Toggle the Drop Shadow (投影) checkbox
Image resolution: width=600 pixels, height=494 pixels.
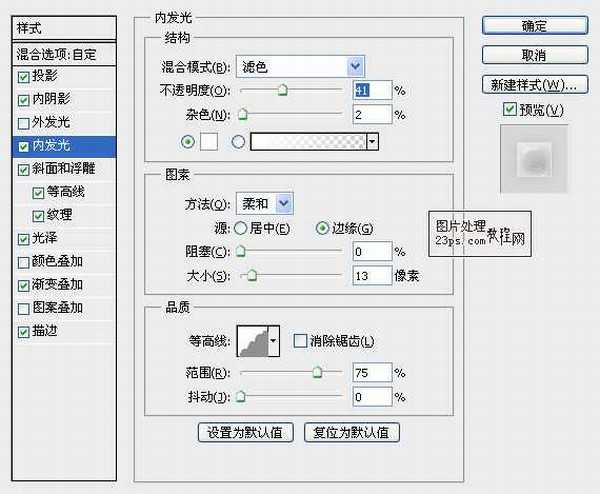tap(24, 76)
